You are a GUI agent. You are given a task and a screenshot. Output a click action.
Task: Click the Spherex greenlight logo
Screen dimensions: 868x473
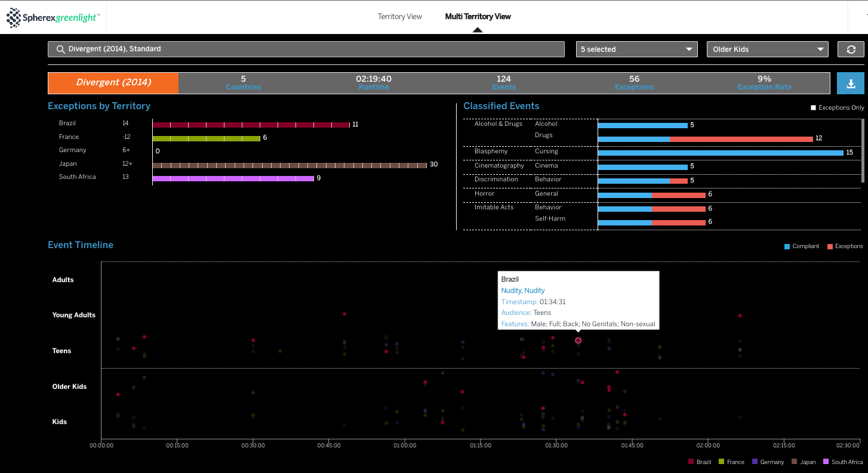click(x=53, y=17)
